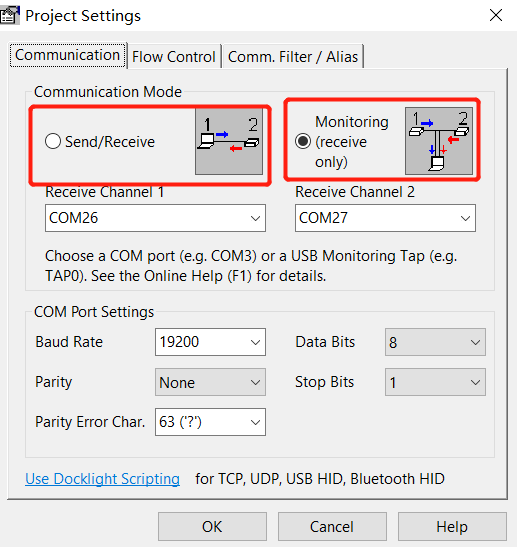Open Help for Project Settings
Screen dimensions: 517x547
point(452,526)
